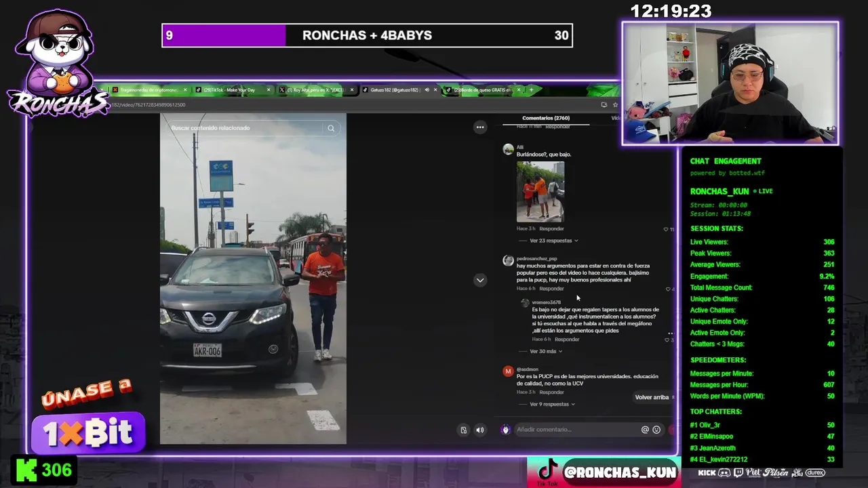Screen dimensions: 868x488
Task: Click the Kick logo beside viewer count
Action: click(26, 470)
